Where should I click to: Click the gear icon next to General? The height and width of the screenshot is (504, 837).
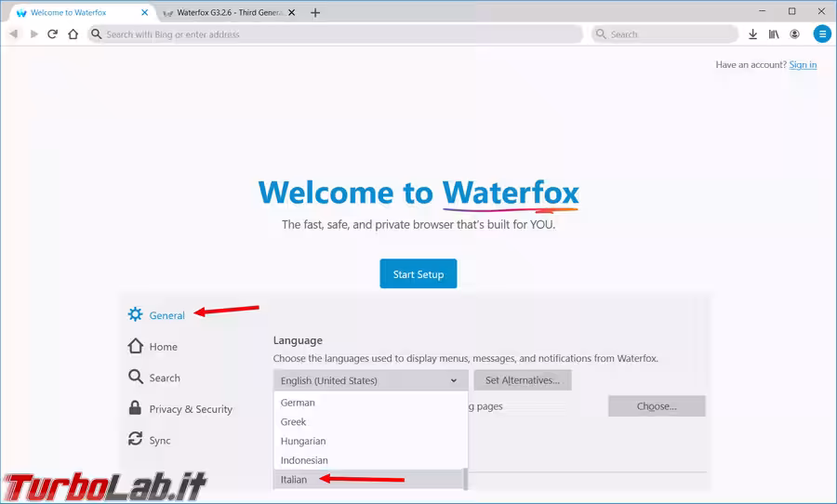[x=136, y=314]
